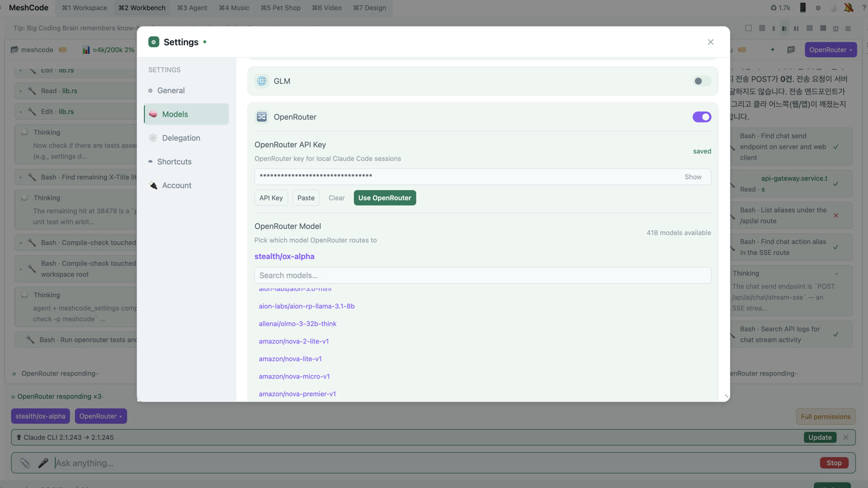
Task: Click the green plus icon near OpenRouter
Action: 773,49
